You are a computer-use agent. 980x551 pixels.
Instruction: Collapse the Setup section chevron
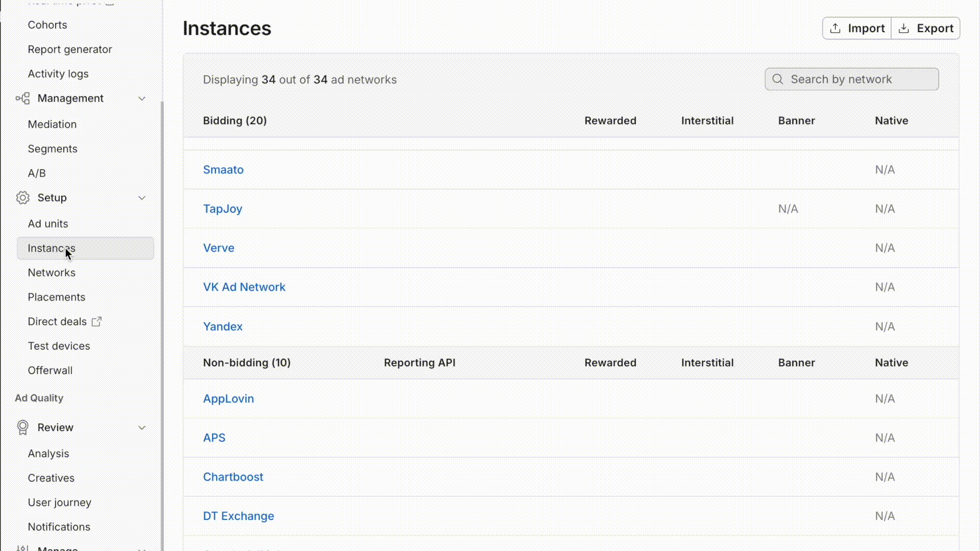click(x=142, y=198)
